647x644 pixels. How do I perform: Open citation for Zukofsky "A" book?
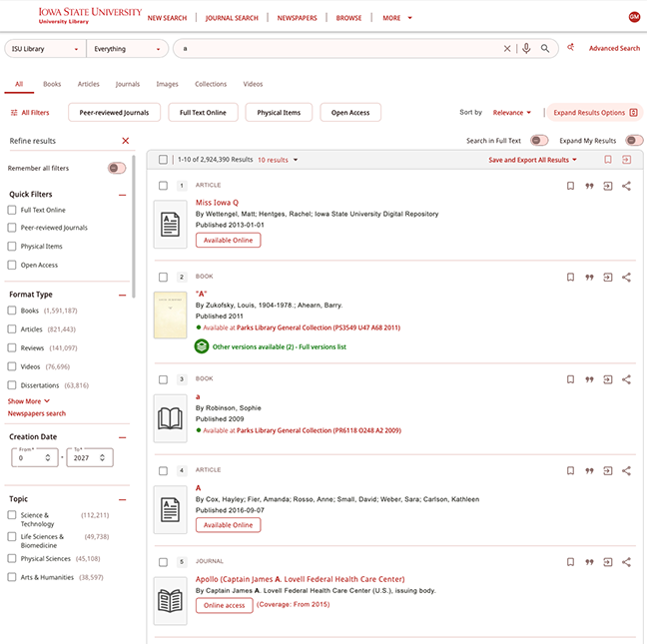coord(589,278)
